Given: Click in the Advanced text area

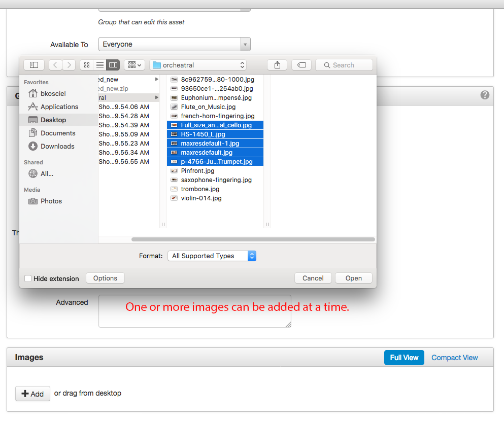Looking at the screenshot, I should click(x=195, y=311).
